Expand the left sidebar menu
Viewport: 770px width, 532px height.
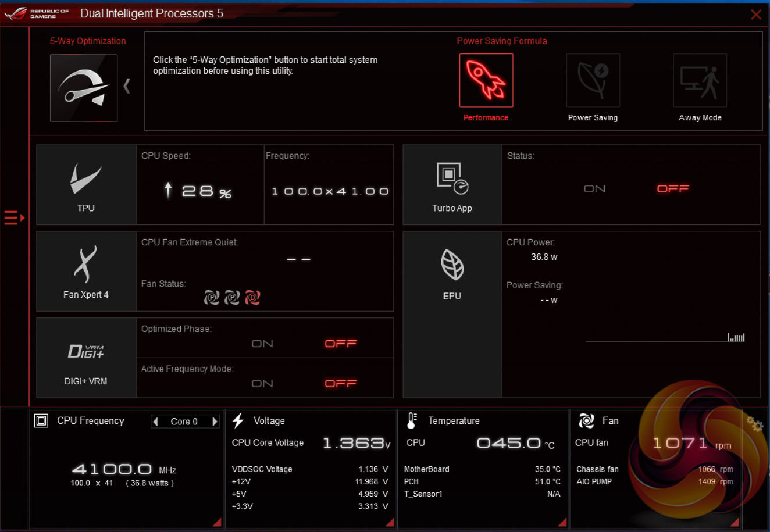click(x=14, y=218)
